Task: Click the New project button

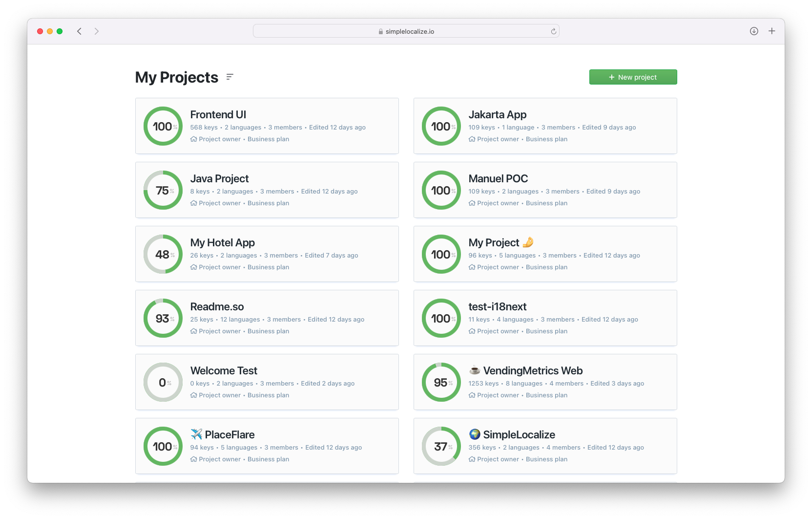Action: pos(633,77)
